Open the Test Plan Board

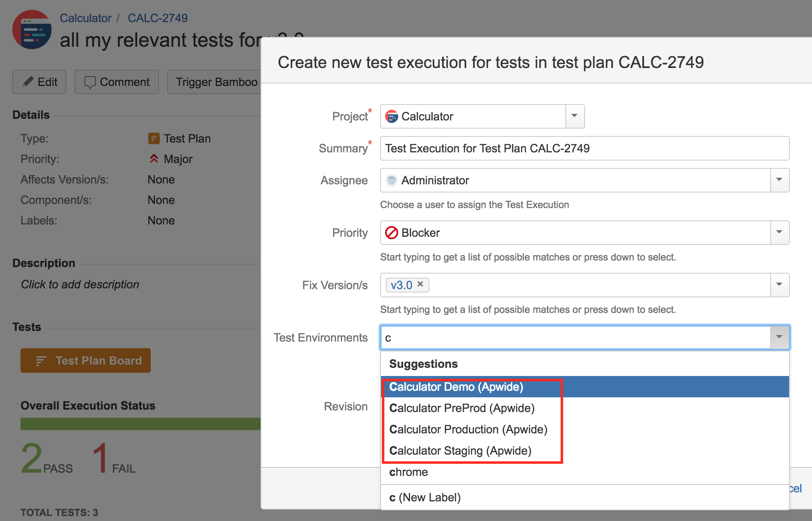[x=86, y=360]
